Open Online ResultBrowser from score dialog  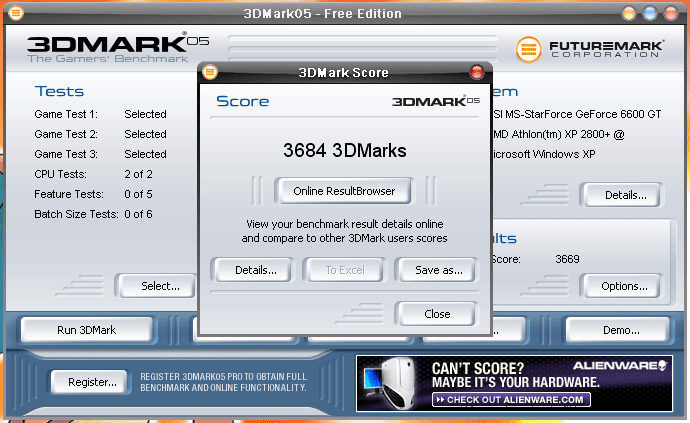(x=344, y=191)
